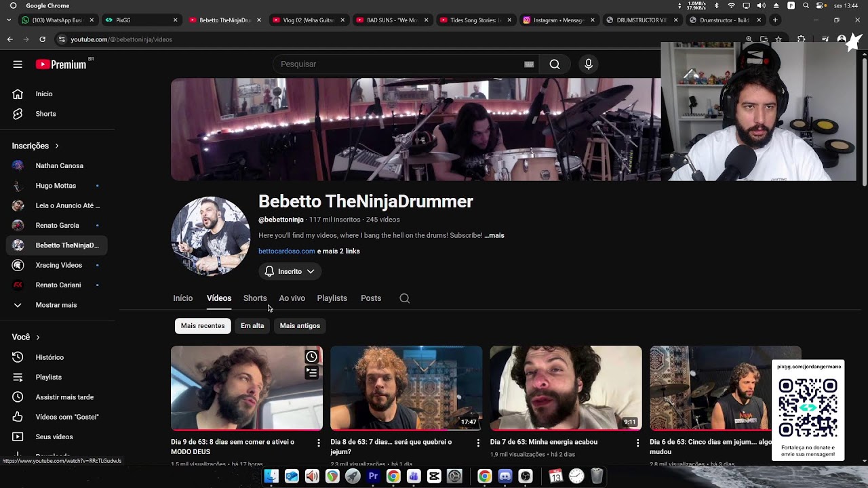Image resolution: width=868 pixels, height=488 pixels.
Task: Select Mais recentes filter chip
Action: 203,326
